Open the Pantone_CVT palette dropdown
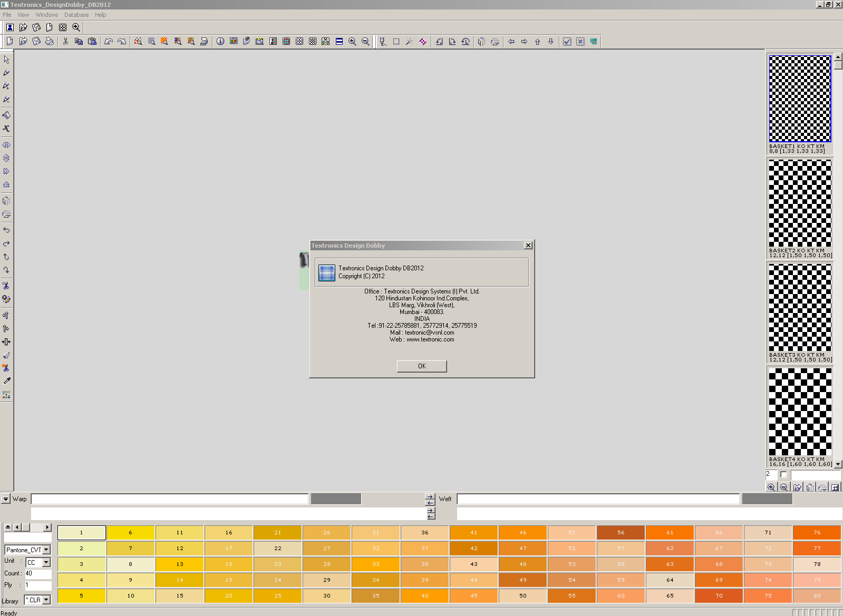The height and width of the screenshot is (616, 843). coord(46,550)
